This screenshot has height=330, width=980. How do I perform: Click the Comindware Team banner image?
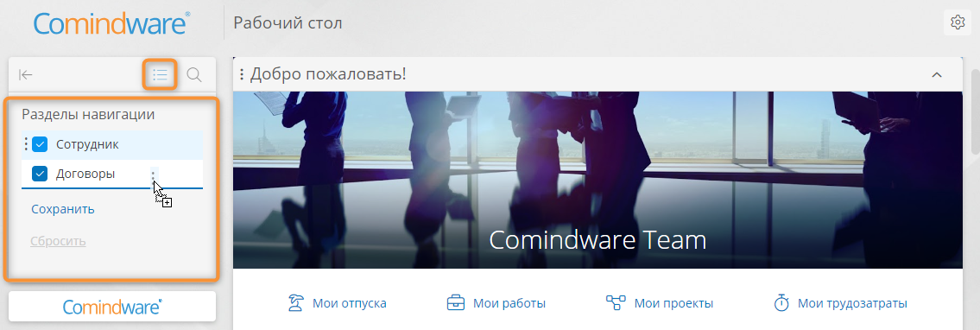(x=597, y=180)
